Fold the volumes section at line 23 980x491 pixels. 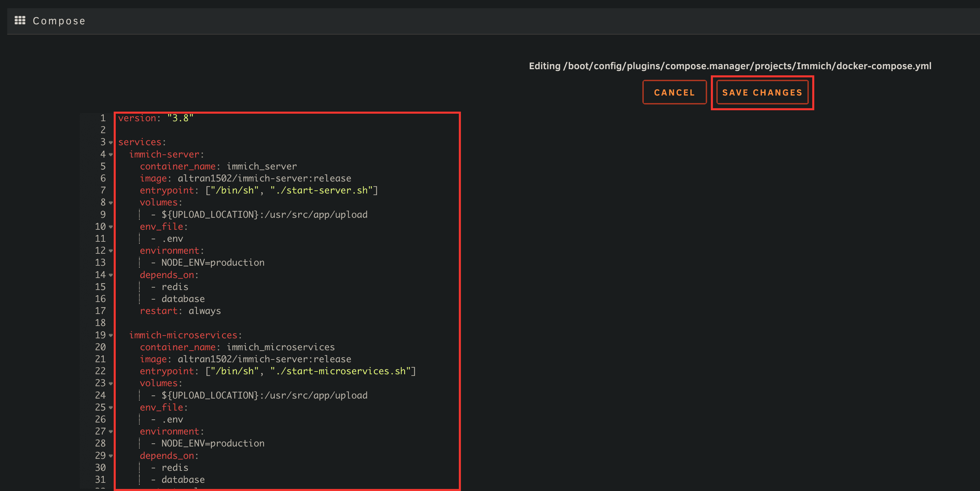(111, 383)
